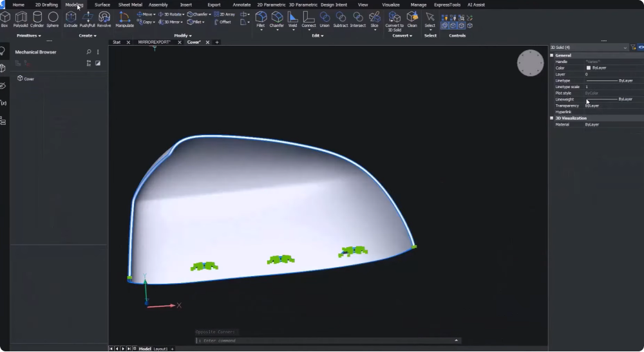The image size is (644, 352).
Task: Click the Clean tool
Action: pos(412,19)
